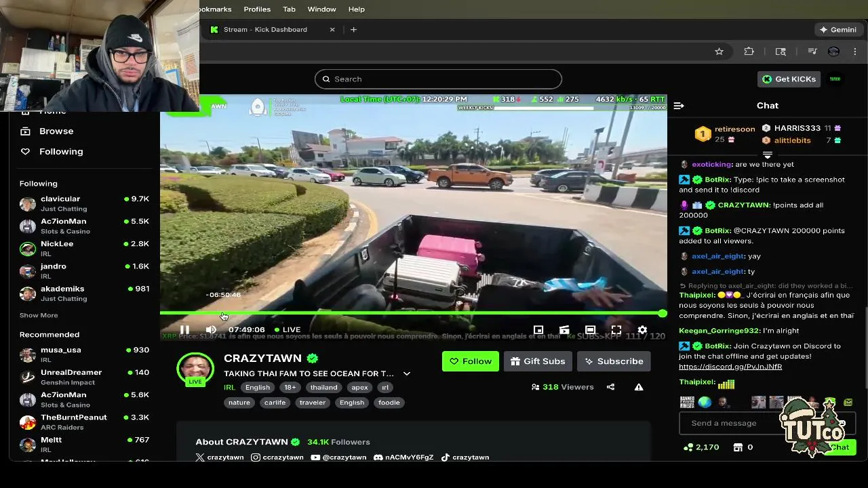Open the Profiles menu
Screen dimensions: 868x488
pos(257,9)
